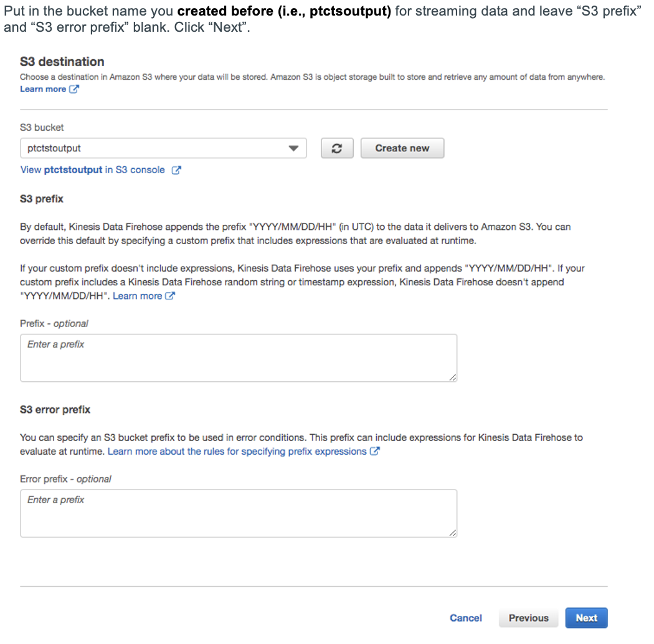Click the ptctstoutput text in bucket selector
This screenshot has width=654, height=644.
tap(54, 148)
